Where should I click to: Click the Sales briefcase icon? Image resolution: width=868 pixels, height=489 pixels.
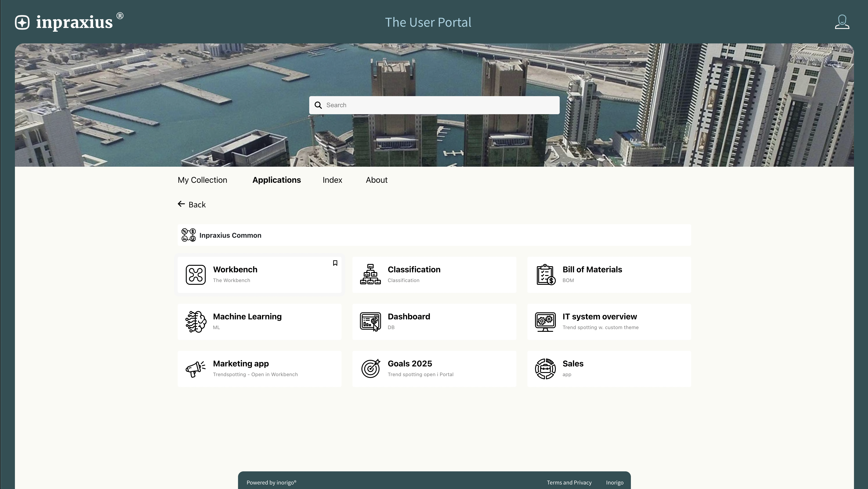click(x=545, y=369)
